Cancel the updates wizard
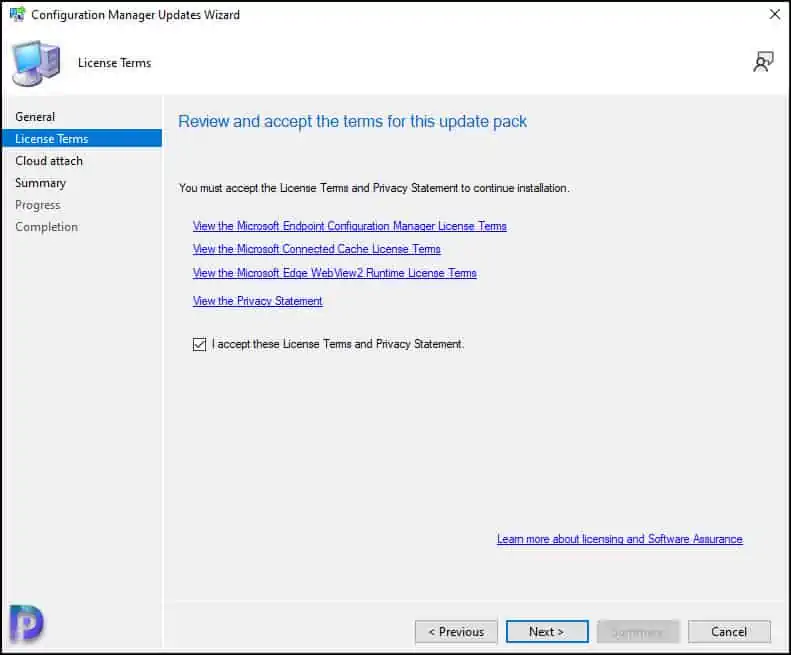The width and height of the screenshot is (791, 655). pyautogui.click(x=729, y=632)
